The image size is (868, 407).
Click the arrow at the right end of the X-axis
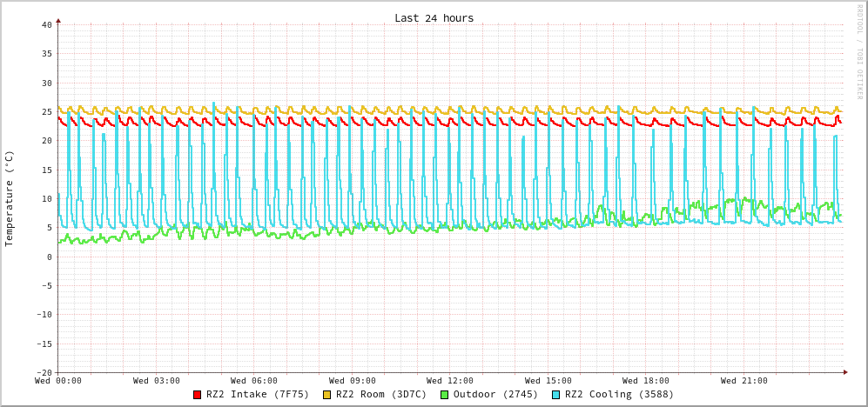coord(844,372)
